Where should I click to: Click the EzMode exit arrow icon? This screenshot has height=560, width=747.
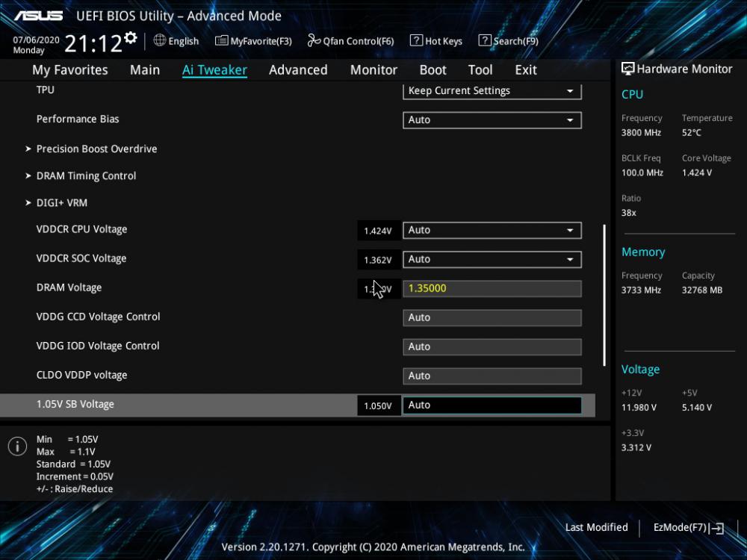[x=717, y=528]
